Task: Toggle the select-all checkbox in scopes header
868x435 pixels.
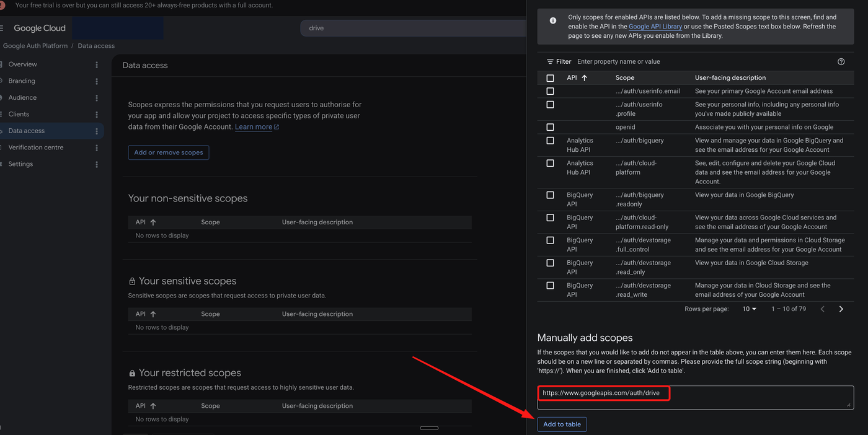Action: (550, 78)
